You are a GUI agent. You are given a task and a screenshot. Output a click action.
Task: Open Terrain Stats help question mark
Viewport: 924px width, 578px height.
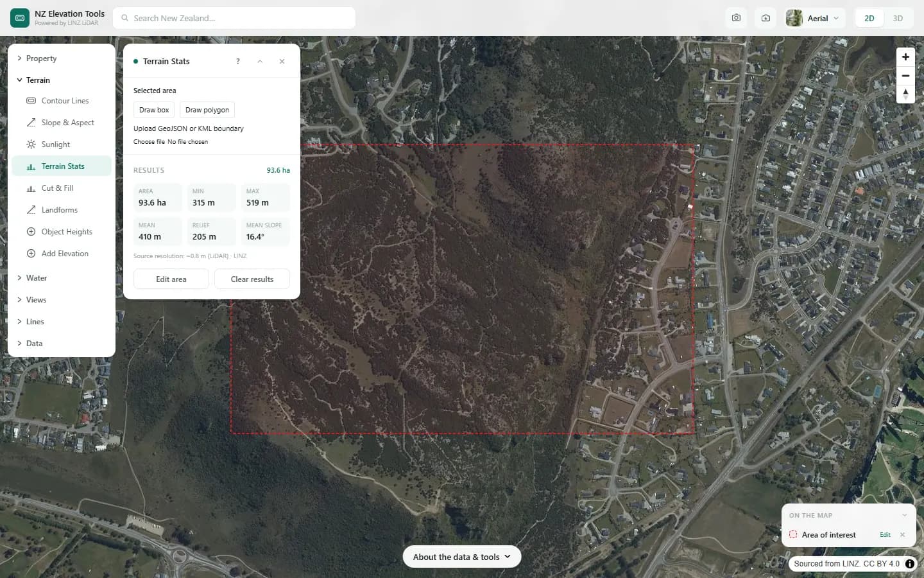(x=238, y=62)
